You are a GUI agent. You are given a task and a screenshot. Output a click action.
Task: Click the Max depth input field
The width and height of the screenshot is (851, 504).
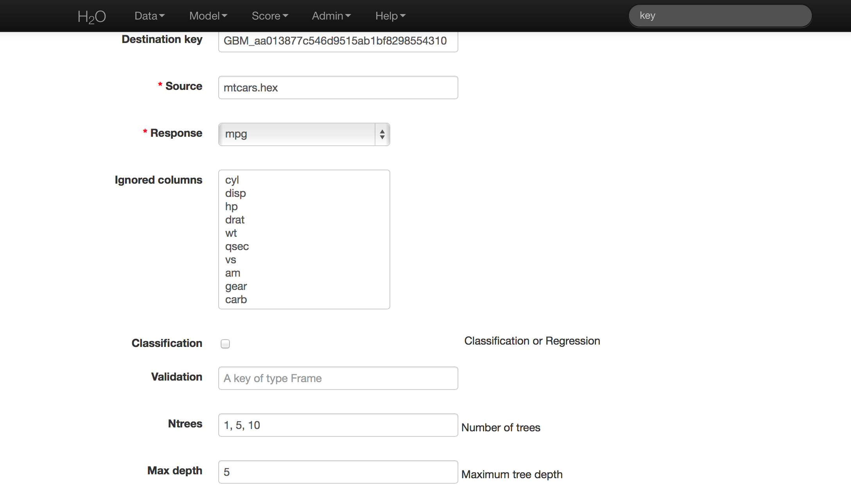338,472
